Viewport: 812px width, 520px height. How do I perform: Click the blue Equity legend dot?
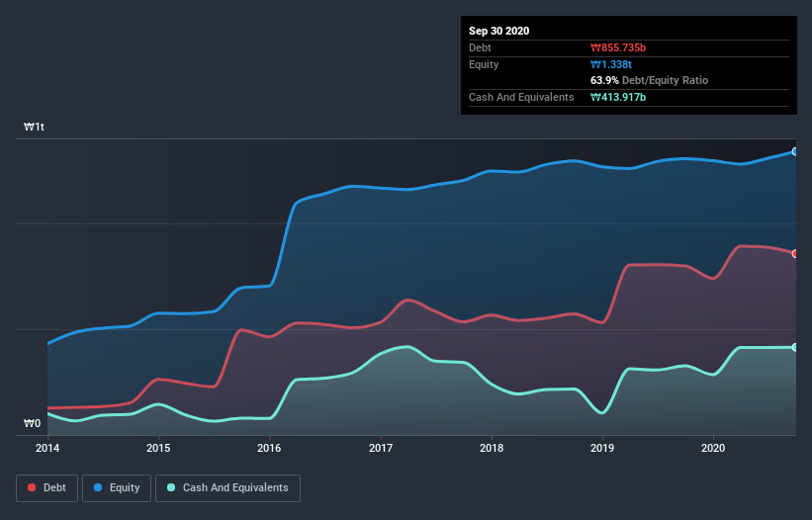[98, 487]
